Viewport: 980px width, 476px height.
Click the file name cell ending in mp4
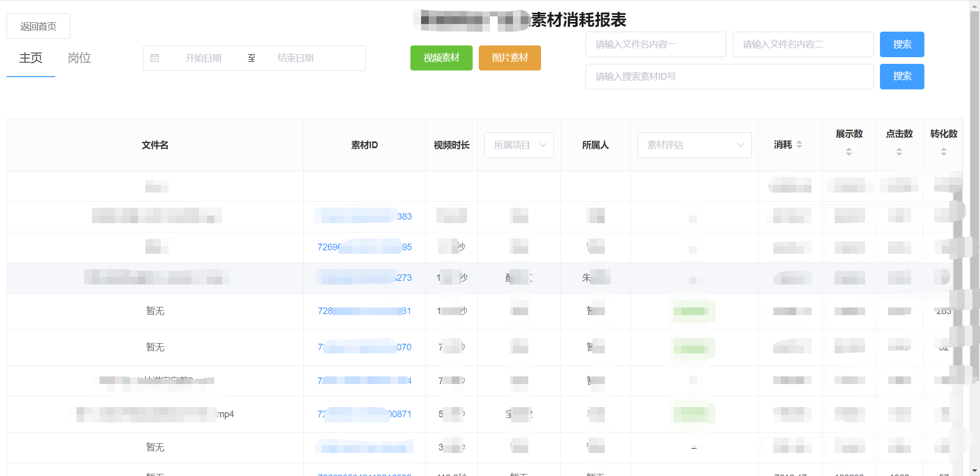pos(155,414)
